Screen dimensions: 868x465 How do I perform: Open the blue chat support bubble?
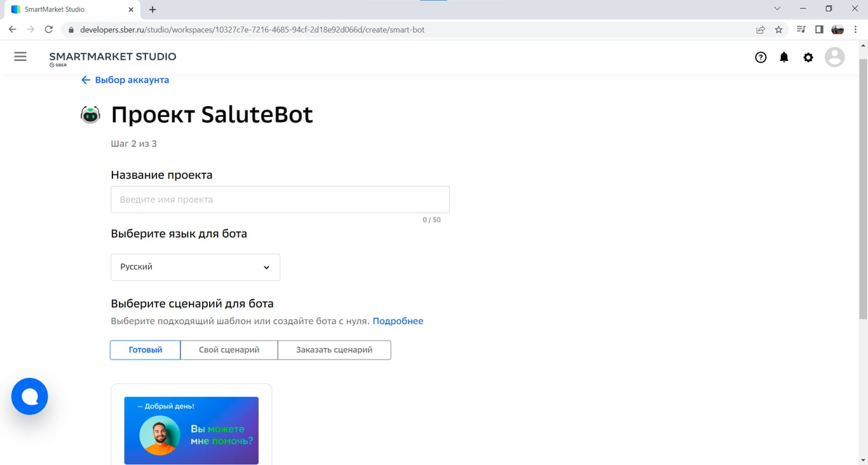click(x=30, y=396)
